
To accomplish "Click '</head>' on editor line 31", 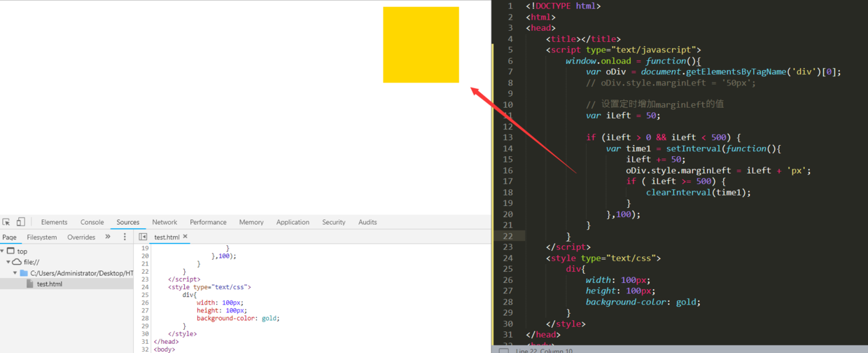I will [543, 335].
